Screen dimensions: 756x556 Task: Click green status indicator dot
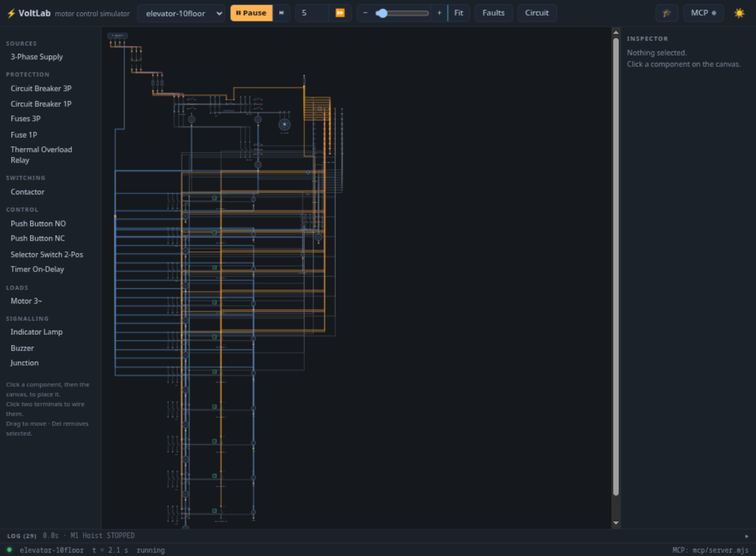tap(9, 550)
